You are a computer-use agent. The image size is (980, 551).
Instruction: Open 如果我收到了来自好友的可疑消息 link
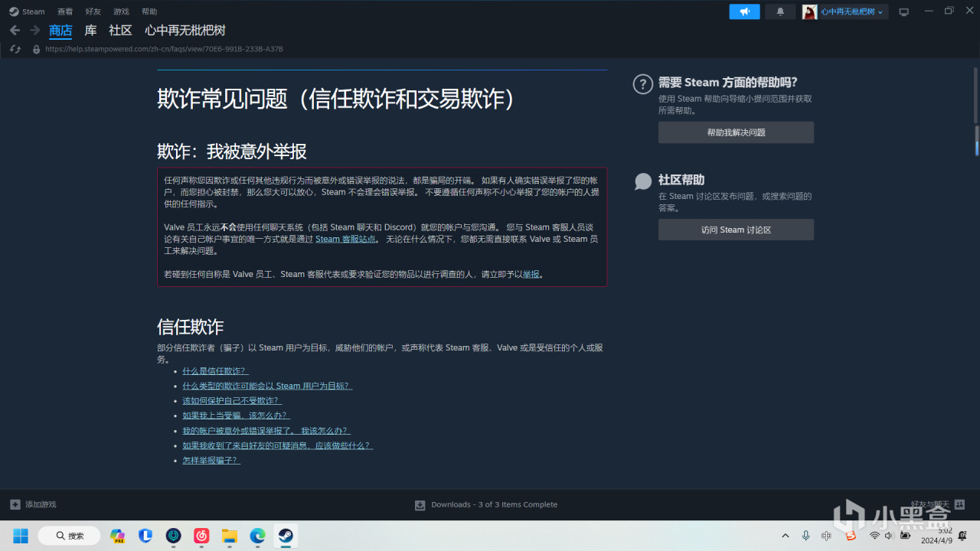(278, 445)
